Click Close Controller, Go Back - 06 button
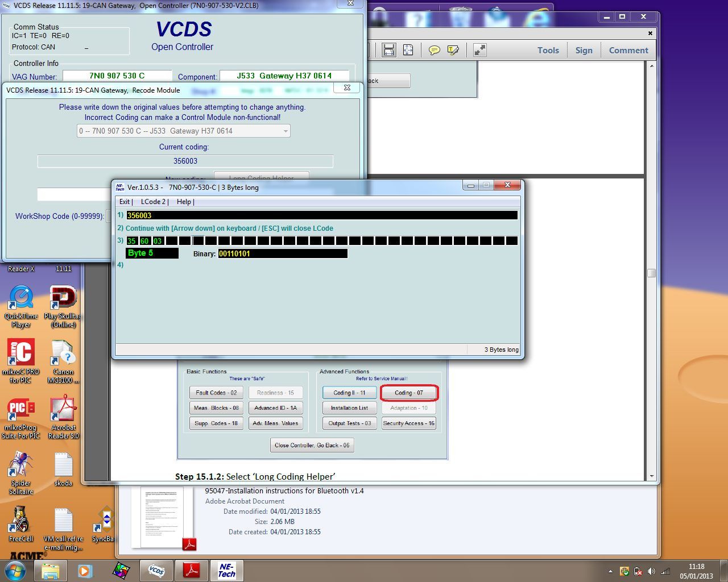Viewport: 728px width, 582px height. (x=312, y=445)
